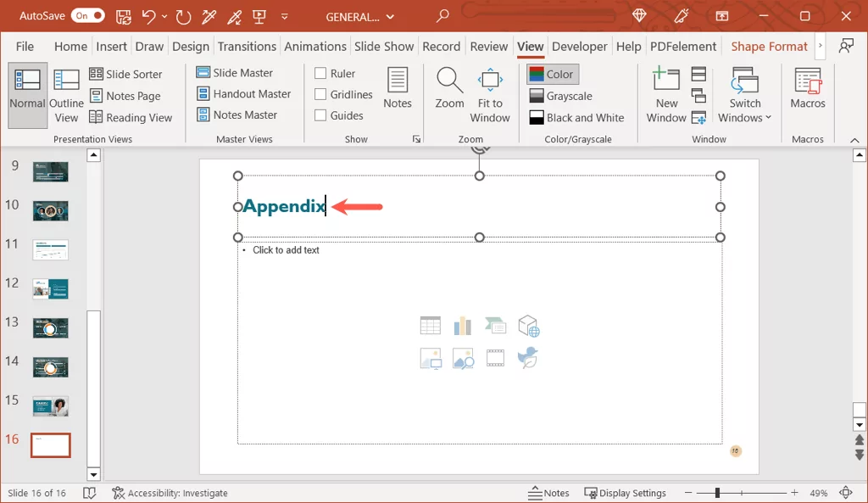Screen dimensions: 868x503
Task: Open the Show group dialog launcher
Action: (x=416, y=139)
